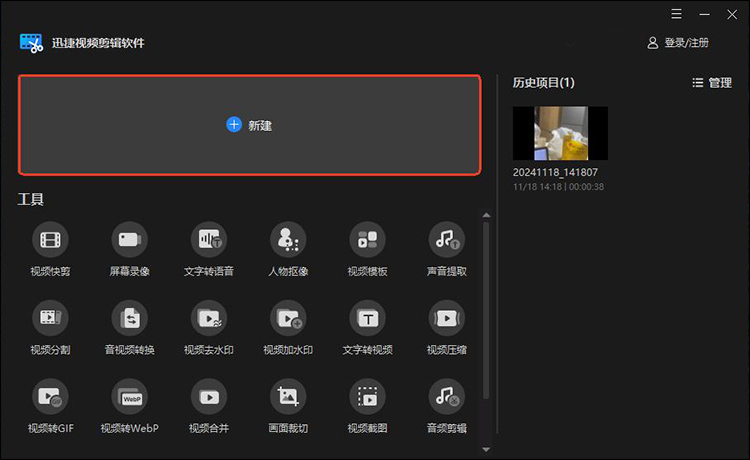Select the 画面裁切 frame crop tool

[x=288, y=406]
